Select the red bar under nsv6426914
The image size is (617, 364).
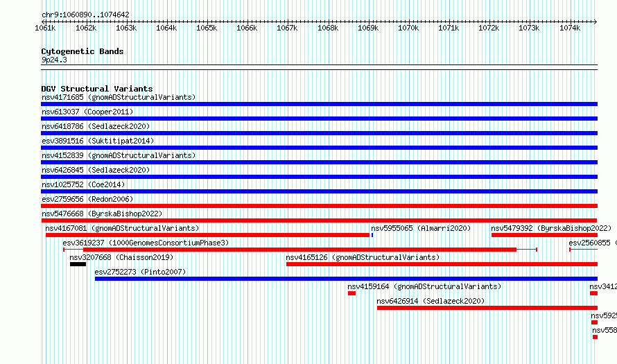point(487,308)
